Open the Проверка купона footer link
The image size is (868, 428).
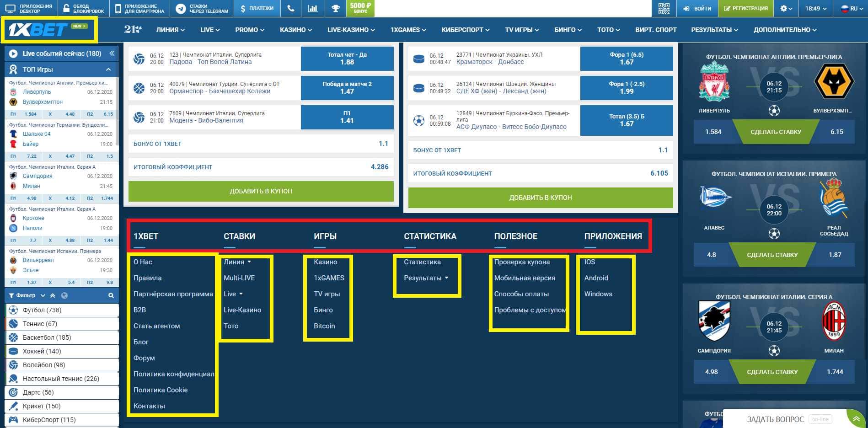(x=522, y=262)
